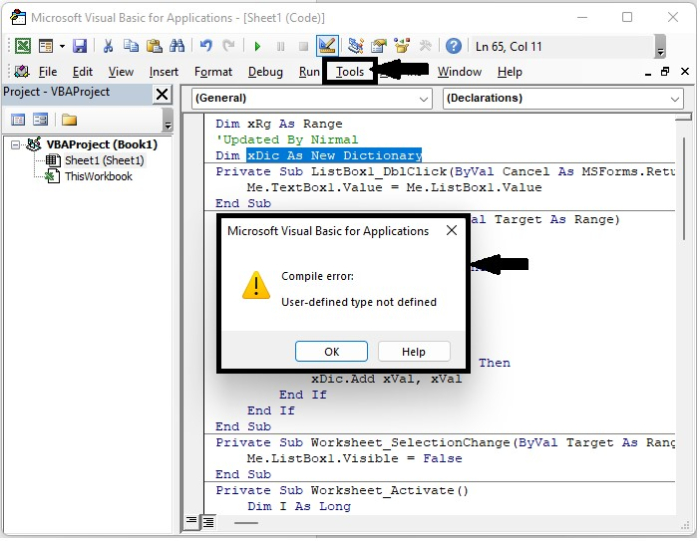
Task: Select ThisWorkbook in the project tree
Action: (x=99, y=176)
